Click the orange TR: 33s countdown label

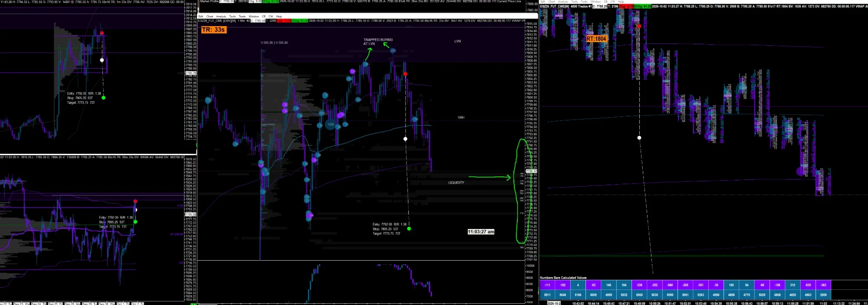click(214, 30)
